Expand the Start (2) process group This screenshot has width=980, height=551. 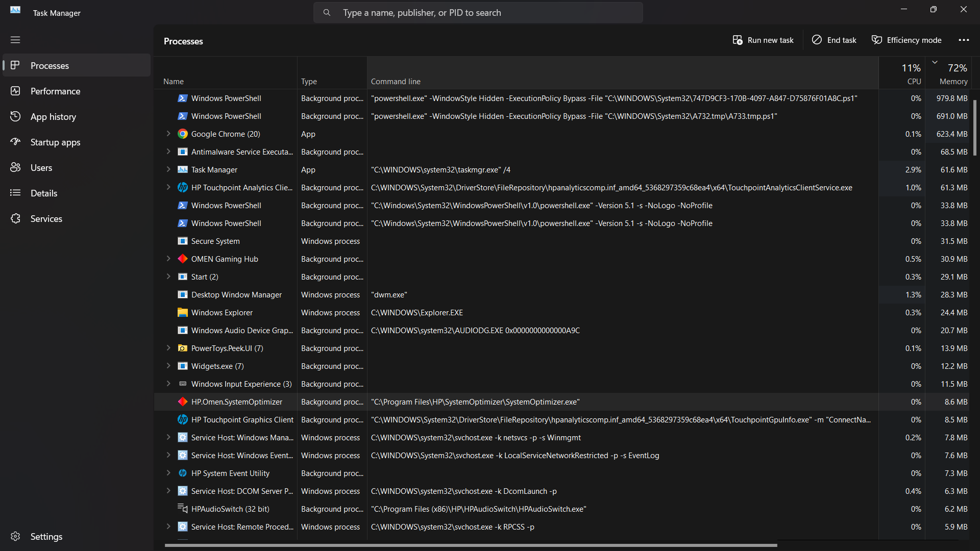[x=168, y=277]
